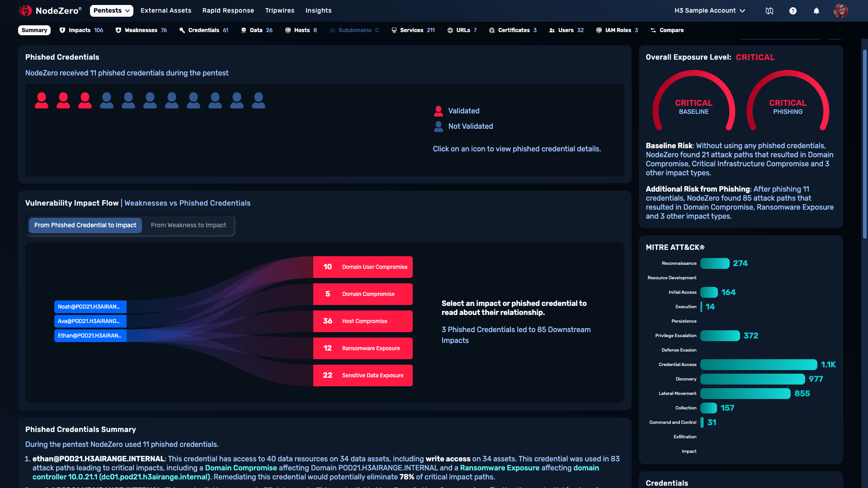Click the Discovery 977 bar
The image size is (868, 488).
(753, 379)
